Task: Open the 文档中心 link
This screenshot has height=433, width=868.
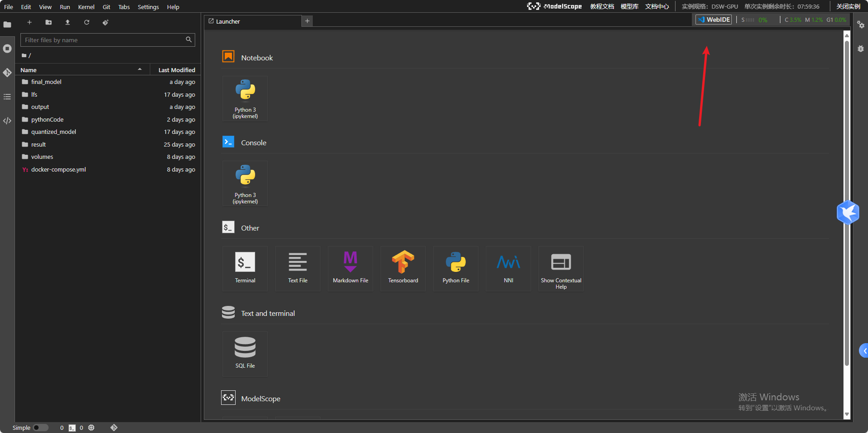Action: point(657,6)
